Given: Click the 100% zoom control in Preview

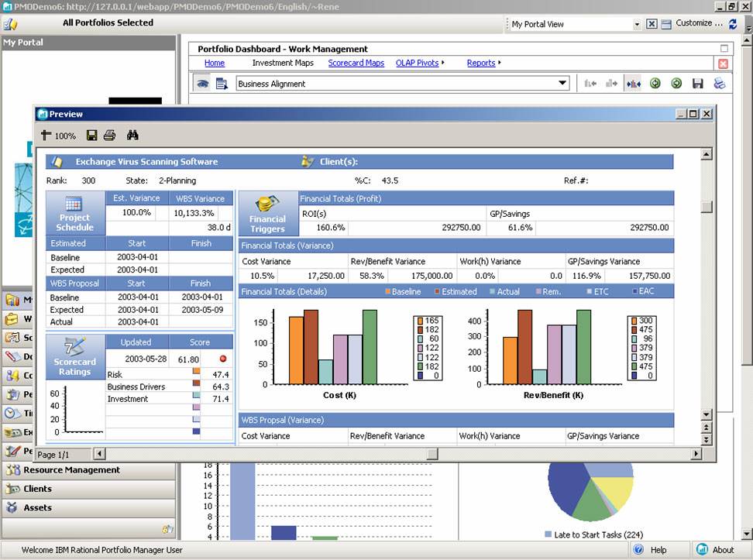Looking at the screenshot, I should pyautogui.click(x=59, y=136).
